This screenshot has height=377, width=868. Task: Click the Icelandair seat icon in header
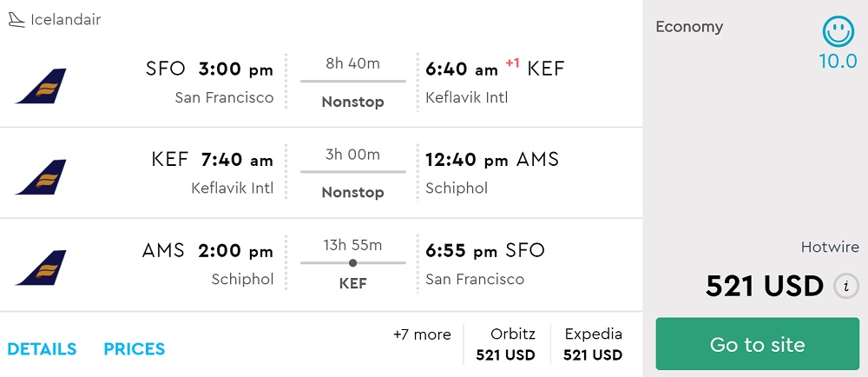(x=16, y=19)
